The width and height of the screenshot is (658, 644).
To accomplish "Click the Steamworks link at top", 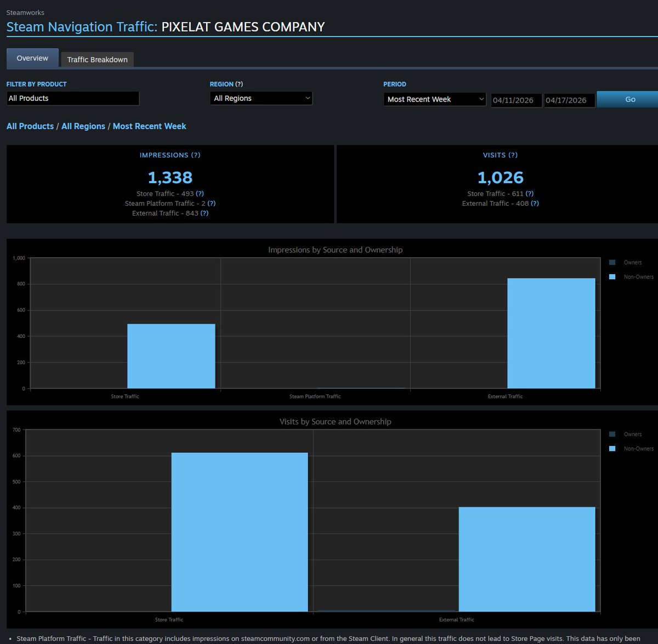I will coord(25,13).
